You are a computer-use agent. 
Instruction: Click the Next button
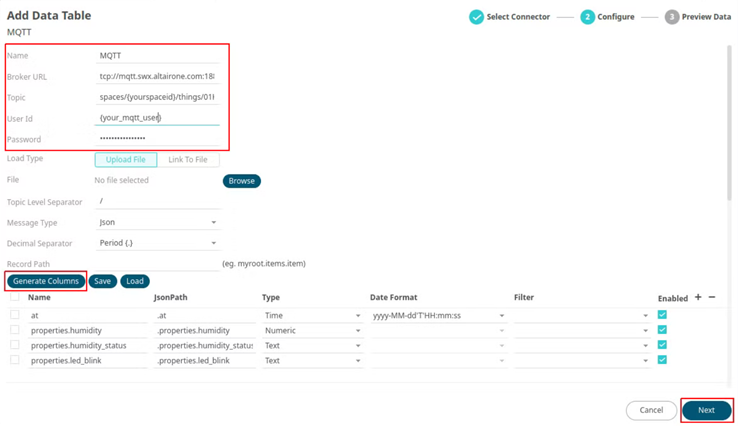point(706,410)
